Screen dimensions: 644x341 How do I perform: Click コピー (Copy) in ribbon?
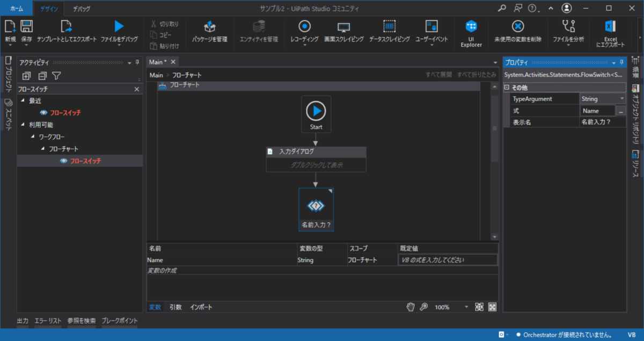click(x=162, y=35)
